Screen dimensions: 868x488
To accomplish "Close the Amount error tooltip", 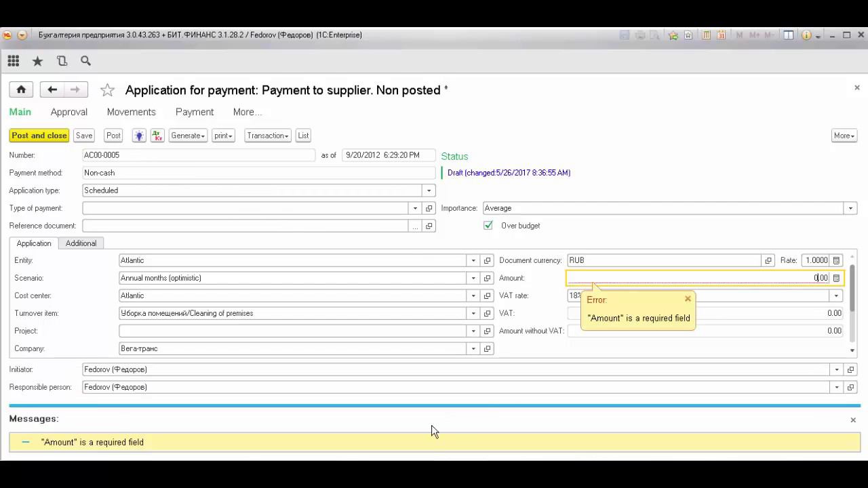I will (x=688, y=298).
